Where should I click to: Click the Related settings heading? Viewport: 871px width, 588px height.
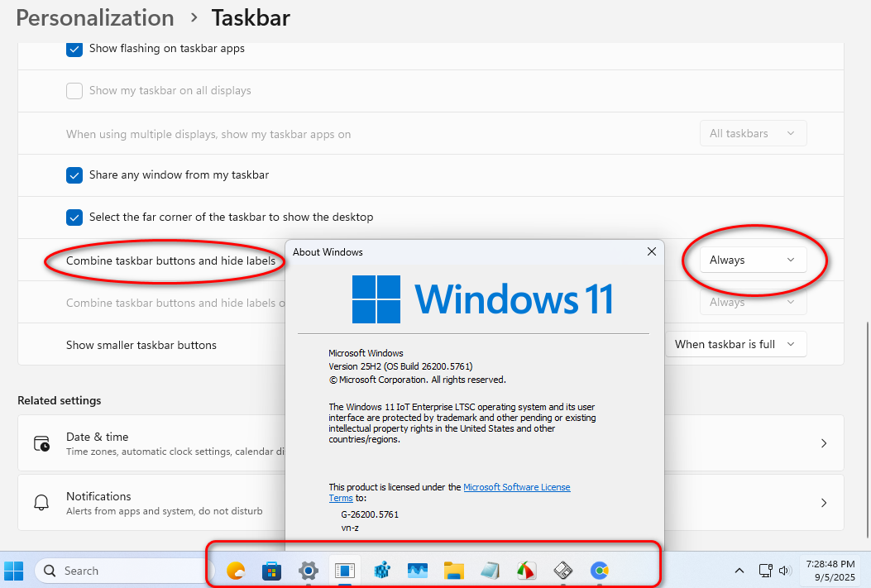(x=60, y=400)
